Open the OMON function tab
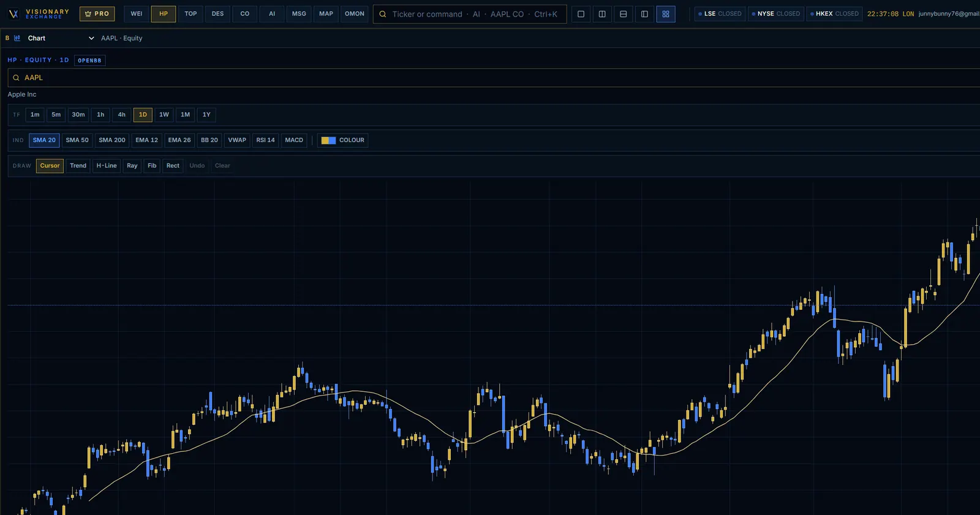Screen dimensions: 980x515 [355, 13]
